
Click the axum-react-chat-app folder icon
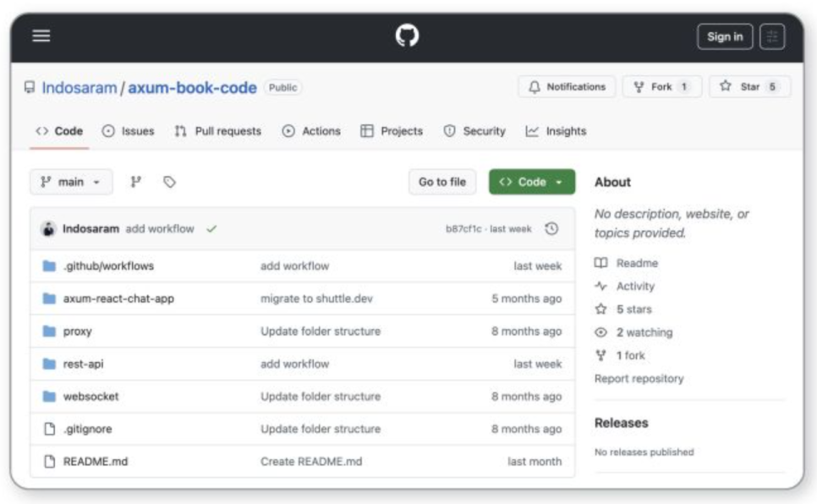49,299
